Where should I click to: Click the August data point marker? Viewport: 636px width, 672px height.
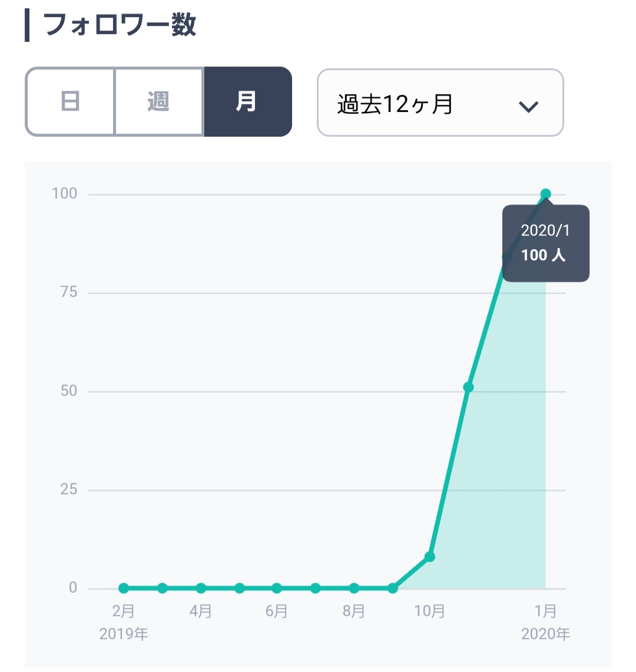click(354, 587)
